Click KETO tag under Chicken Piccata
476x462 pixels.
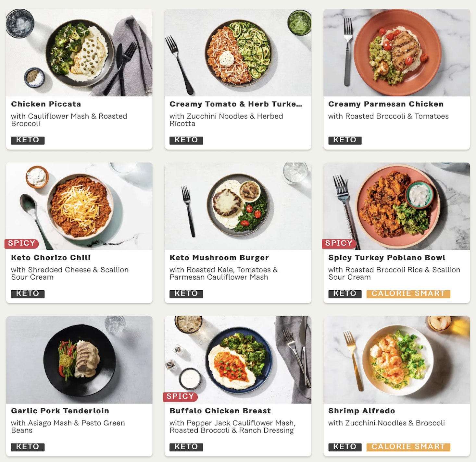click(28, 140)
